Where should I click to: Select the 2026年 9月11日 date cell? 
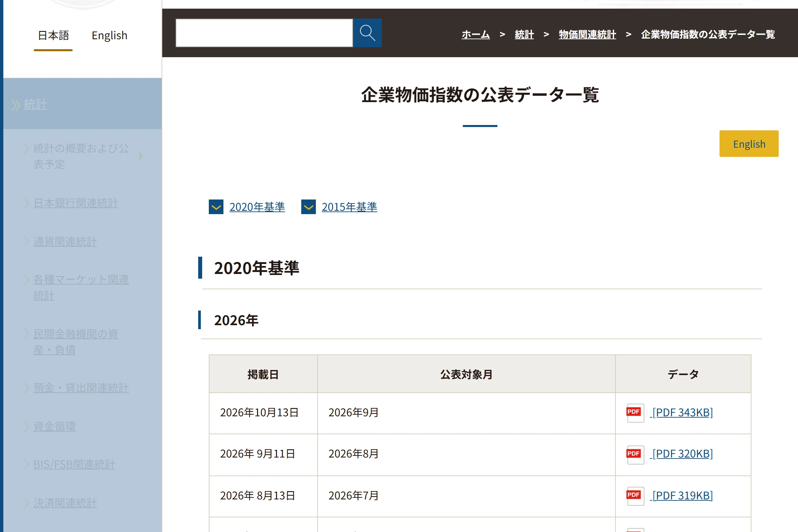[x=263, y=455]
